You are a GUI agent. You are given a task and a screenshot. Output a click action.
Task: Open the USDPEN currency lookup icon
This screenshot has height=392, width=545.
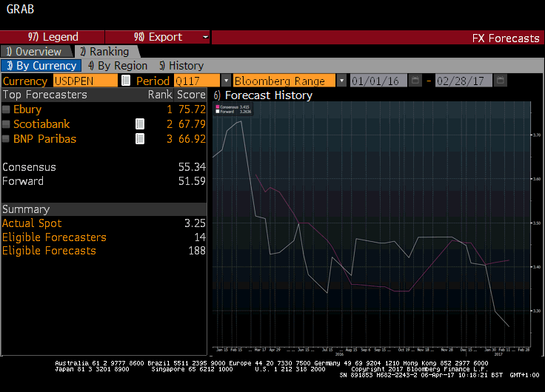pyautogui.click(x=126, y=81)
